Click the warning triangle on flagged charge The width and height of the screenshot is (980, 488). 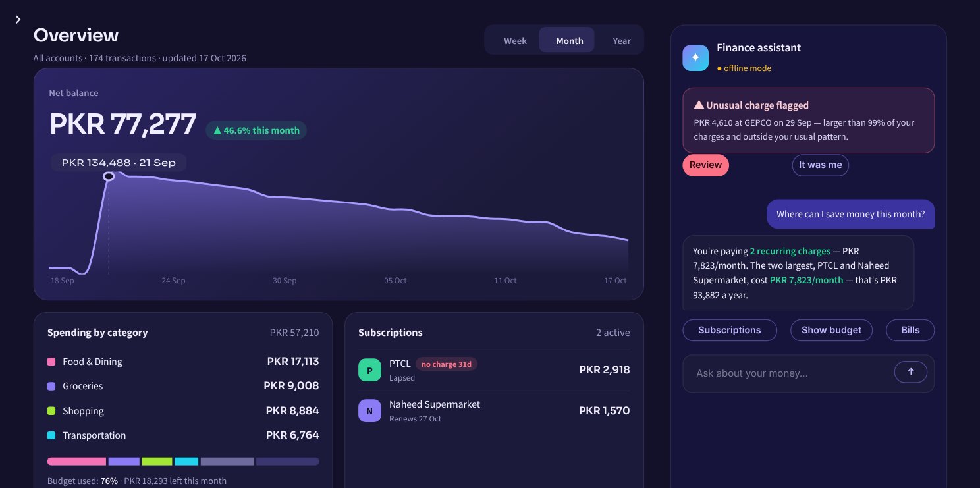699,105
